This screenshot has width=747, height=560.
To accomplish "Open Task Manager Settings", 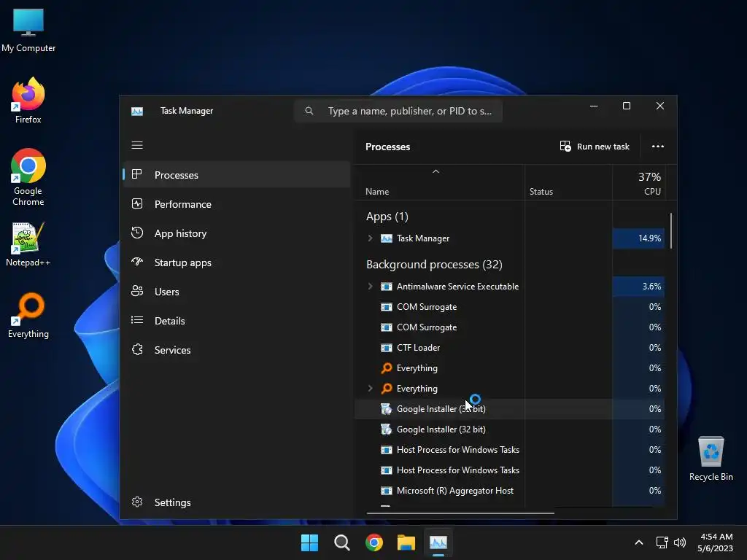I will (x=237, y=502).
